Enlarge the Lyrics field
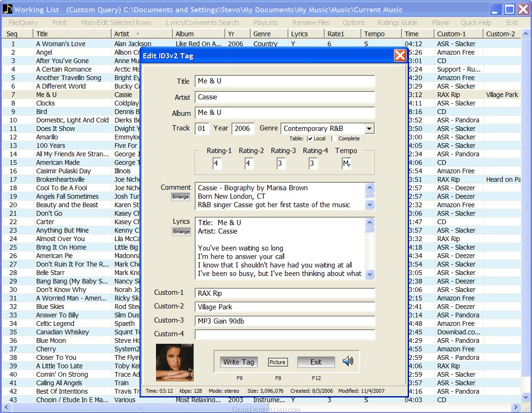The image size is (532, 413). click(181, 232)
